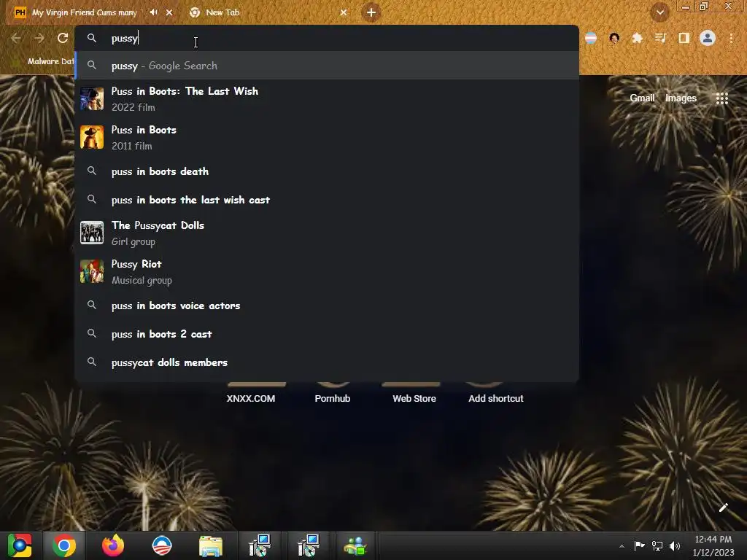
Task: Launch Firefox from the taskbar
Action: [x=113, y=545]
